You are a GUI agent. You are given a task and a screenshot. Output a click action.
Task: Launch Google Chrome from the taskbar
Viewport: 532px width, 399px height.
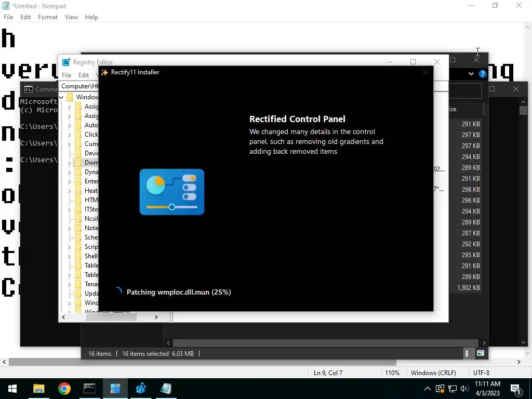pos(64,389)
